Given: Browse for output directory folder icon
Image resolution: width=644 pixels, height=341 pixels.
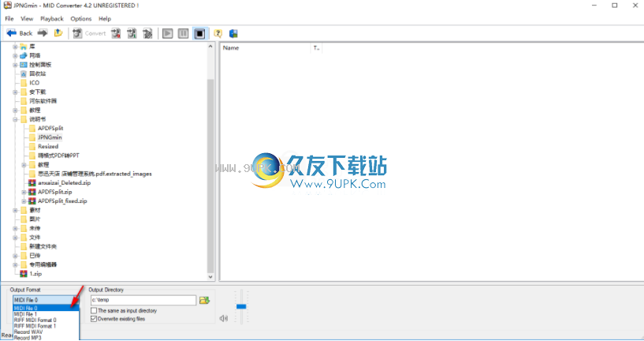Looking at the screenshot, I should click(204, 300).
